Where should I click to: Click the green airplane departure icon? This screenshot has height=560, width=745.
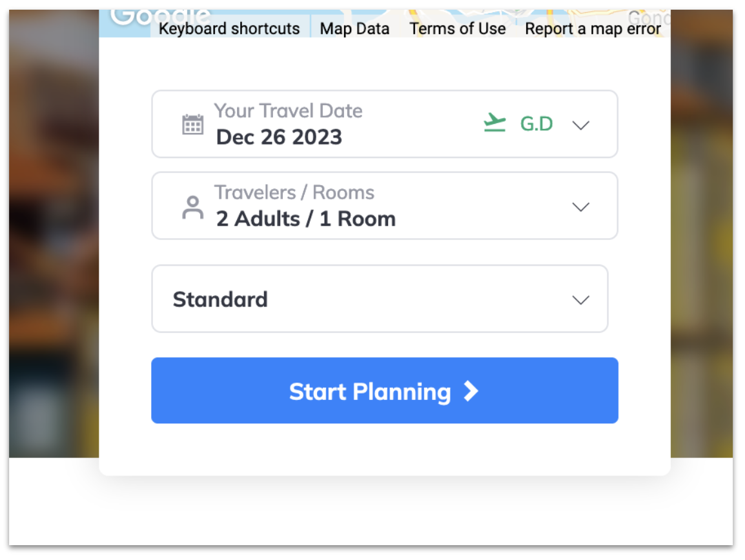[494, 123]
